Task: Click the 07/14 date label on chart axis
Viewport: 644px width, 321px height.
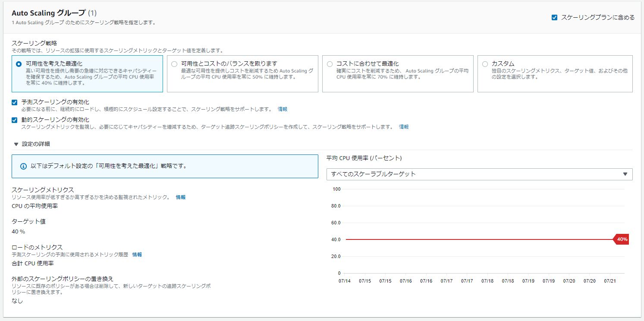Action: coord(345,281)
